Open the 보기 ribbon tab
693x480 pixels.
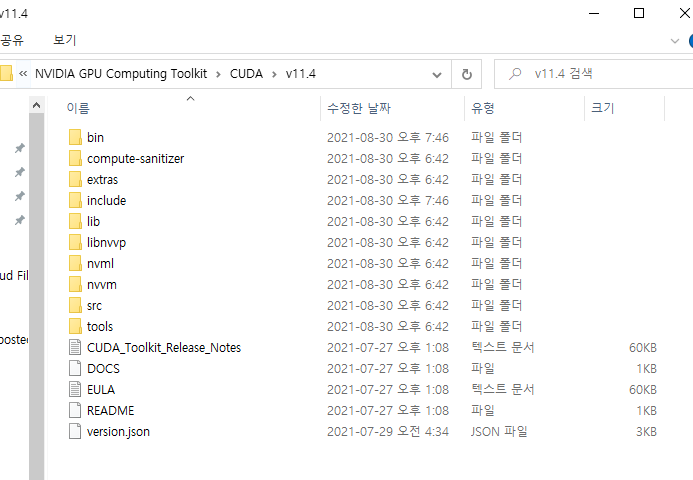[x=65, y=40]
